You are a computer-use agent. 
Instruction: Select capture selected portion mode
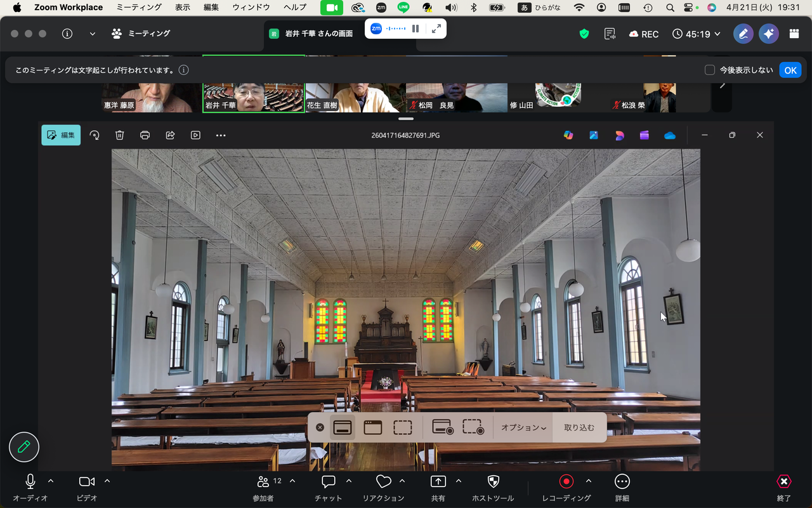point(403,427)
